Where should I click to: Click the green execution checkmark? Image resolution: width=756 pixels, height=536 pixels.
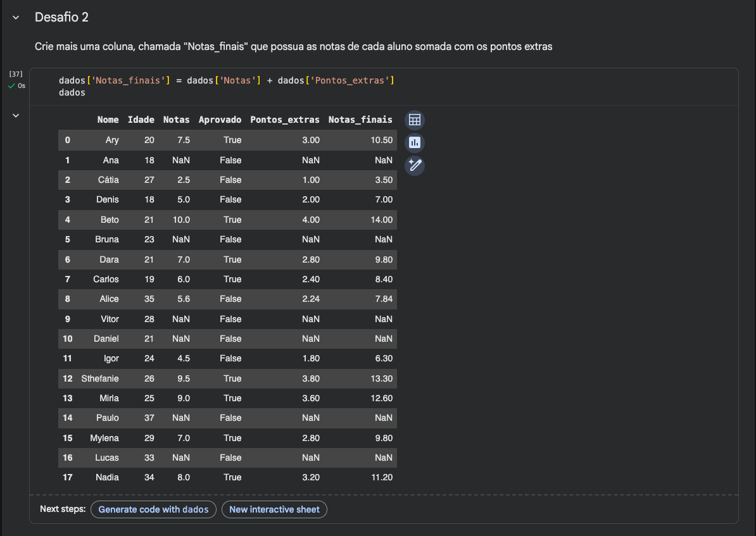[x=11, y=85]
